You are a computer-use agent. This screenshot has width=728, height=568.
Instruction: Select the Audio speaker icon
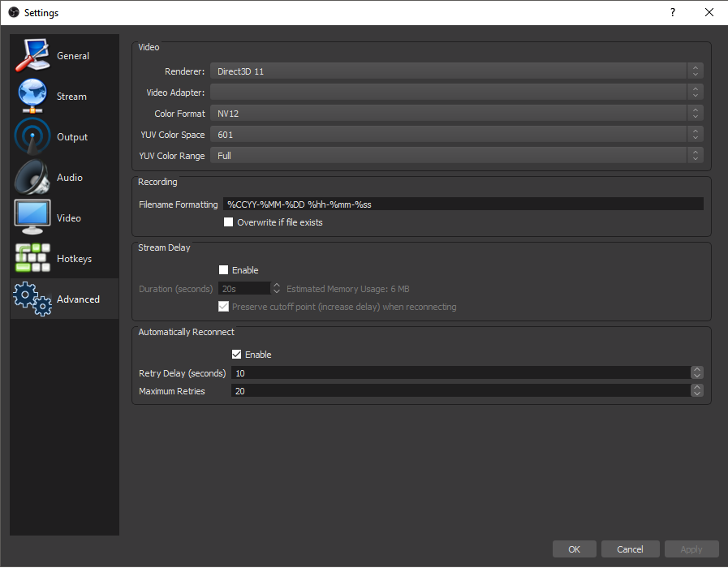pos(32,177)
